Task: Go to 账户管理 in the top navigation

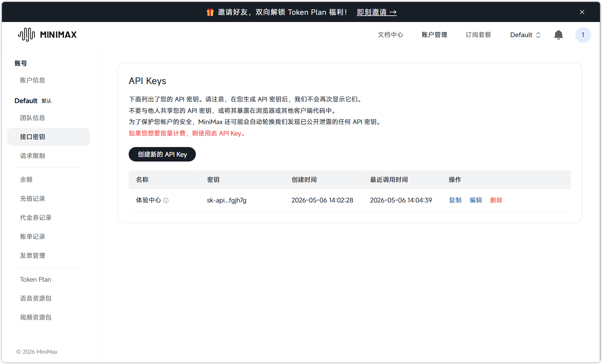Action: click(434, 35)
